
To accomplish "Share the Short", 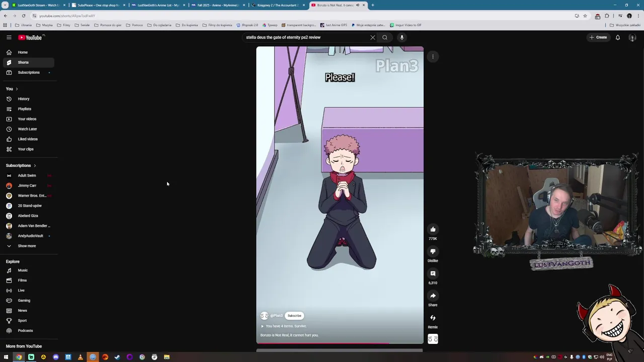I will (x=433, y=296).
